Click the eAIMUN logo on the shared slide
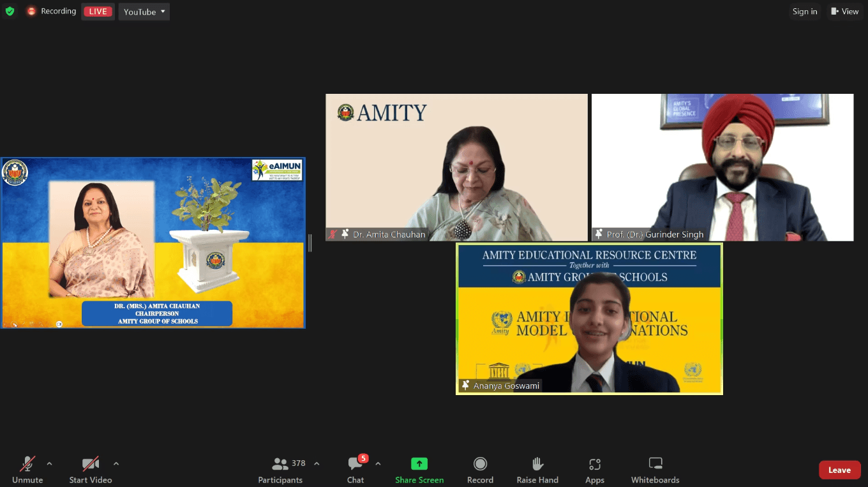The height and width of the screenshot is (487, 868). pos(277,170)
